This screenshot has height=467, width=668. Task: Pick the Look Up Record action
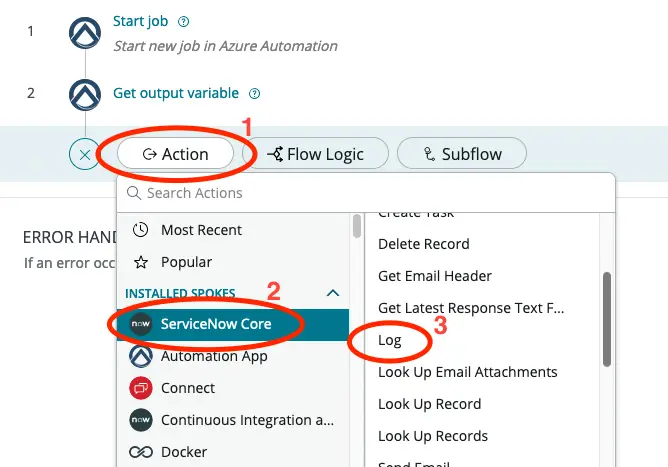(x=429, y=404)
